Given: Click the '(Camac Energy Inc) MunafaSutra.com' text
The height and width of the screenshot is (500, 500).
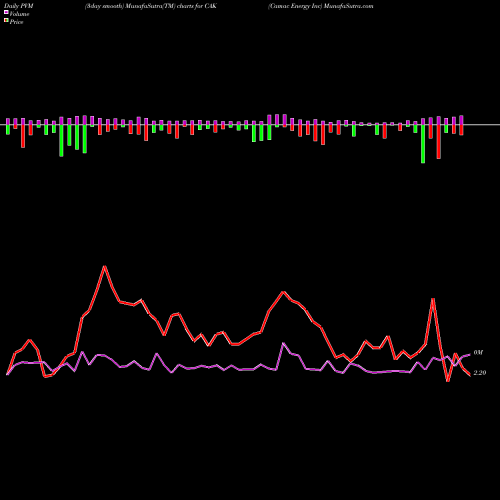Looking at the screenshot, I should [320, 6].
